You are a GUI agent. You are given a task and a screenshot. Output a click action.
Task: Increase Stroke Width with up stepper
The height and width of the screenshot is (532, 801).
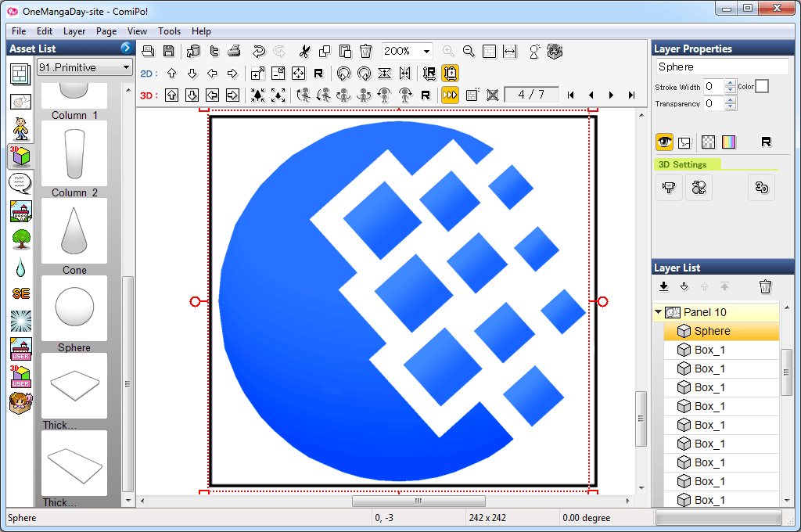click(731, 83)
